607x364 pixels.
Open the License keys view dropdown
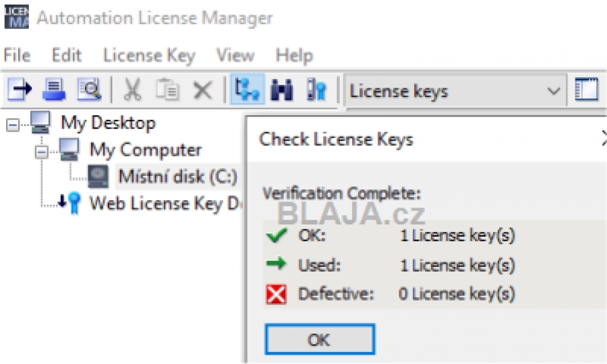(x=456, y=91)
